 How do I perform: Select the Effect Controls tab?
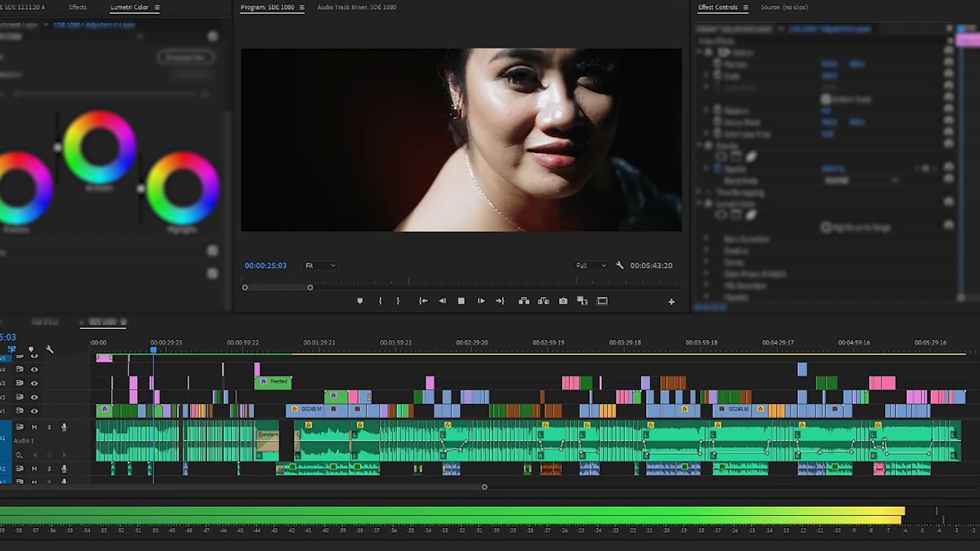coord(717,8)
